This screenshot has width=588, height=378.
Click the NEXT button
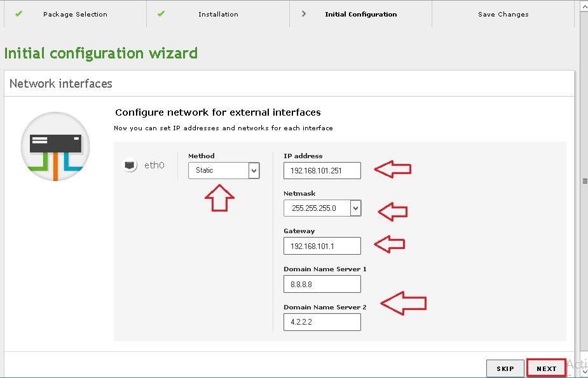click(547, 368)
